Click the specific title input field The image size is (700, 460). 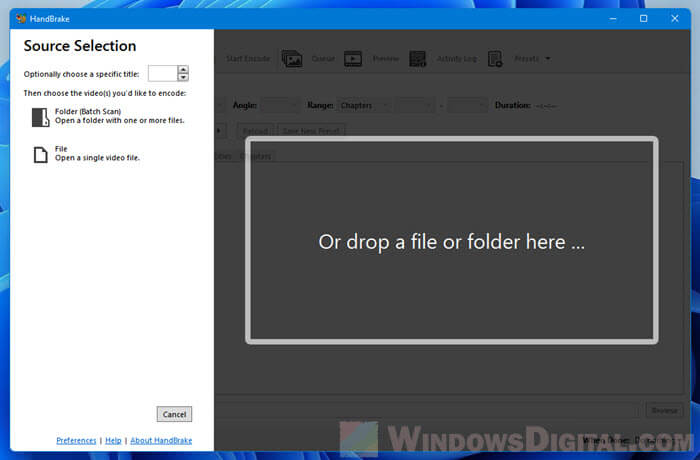coord(162,73)
